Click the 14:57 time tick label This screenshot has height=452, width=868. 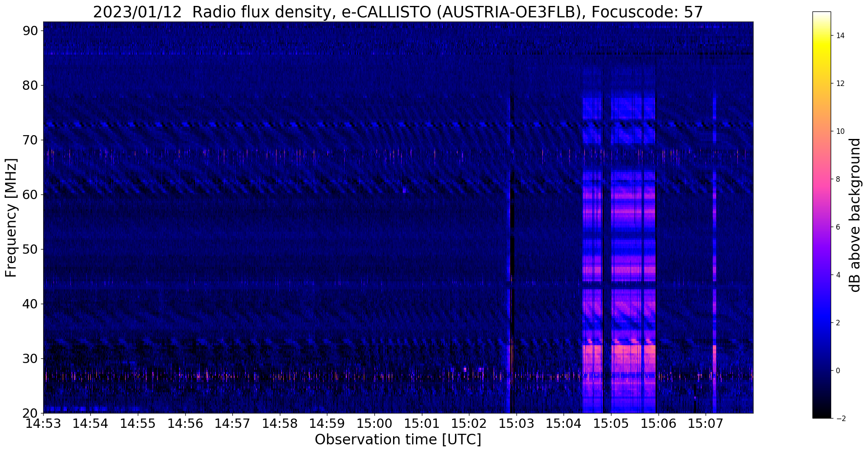click(232, 423)
